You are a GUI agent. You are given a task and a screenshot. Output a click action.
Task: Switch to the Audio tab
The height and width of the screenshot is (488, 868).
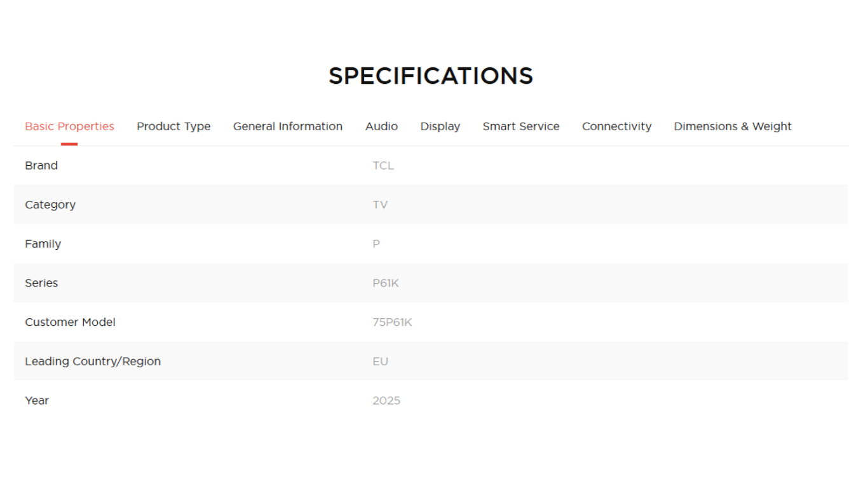[x=381, y=126]
